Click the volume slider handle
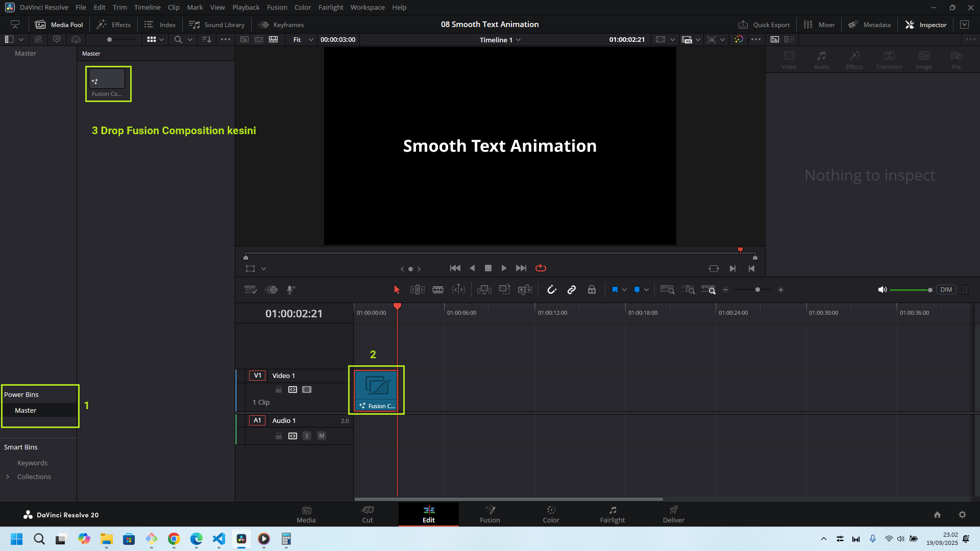 [x=930, y=290]
